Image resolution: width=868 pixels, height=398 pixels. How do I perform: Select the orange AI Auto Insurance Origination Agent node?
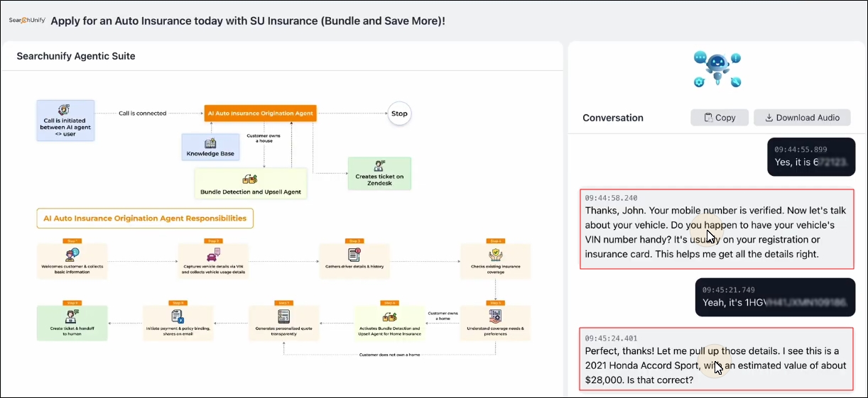(x=259, y=113)
